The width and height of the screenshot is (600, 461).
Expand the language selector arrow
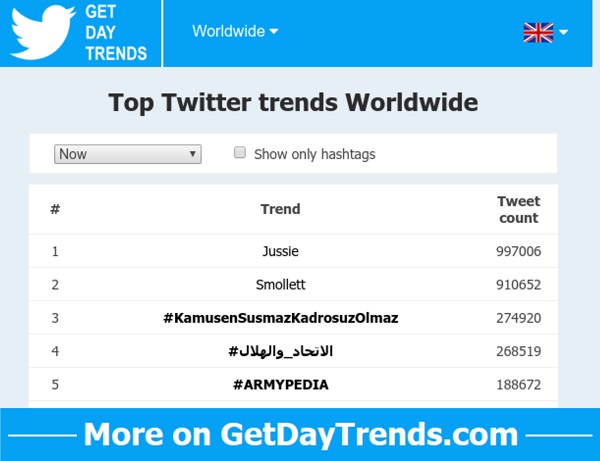[564, 32]
